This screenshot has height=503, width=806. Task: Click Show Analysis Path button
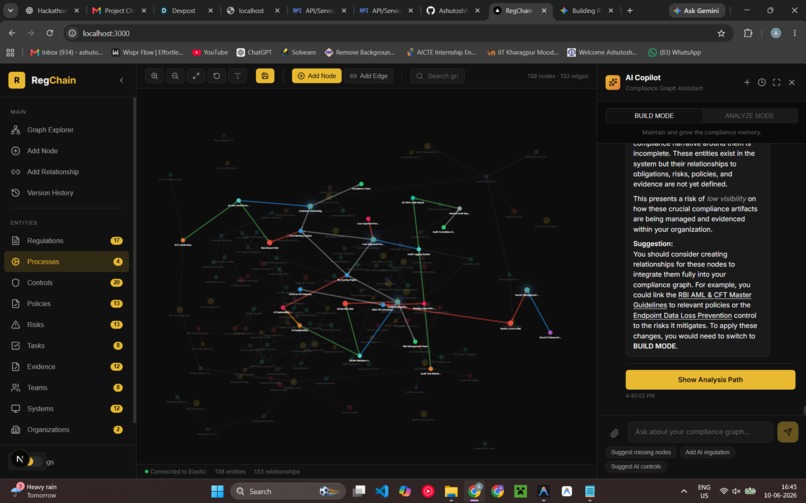710,380
